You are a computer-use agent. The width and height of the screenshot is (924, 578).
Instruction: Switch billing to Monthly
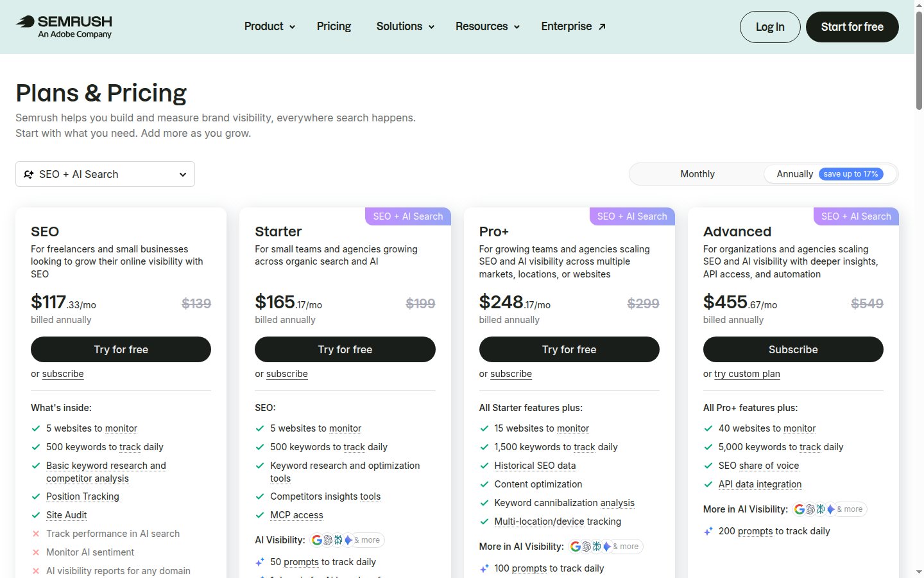(x=697, y=174)
